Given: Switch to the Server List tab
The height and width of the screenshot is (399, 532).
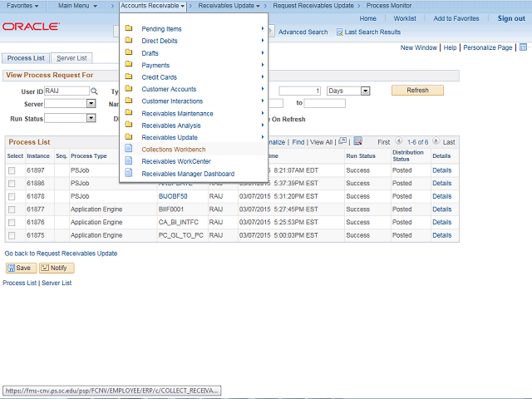Looking at the screenshot, I should click(x=72, y=58).
